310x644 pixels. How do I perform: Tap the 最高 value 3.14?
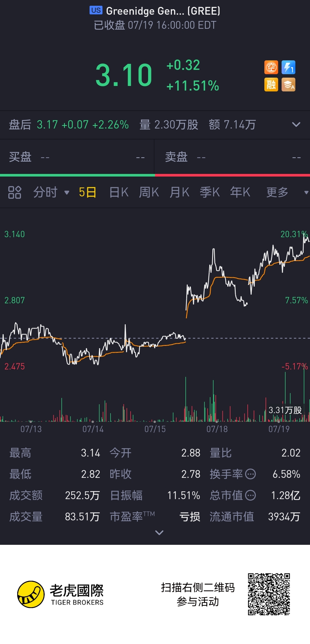click(x=90, y=453)
